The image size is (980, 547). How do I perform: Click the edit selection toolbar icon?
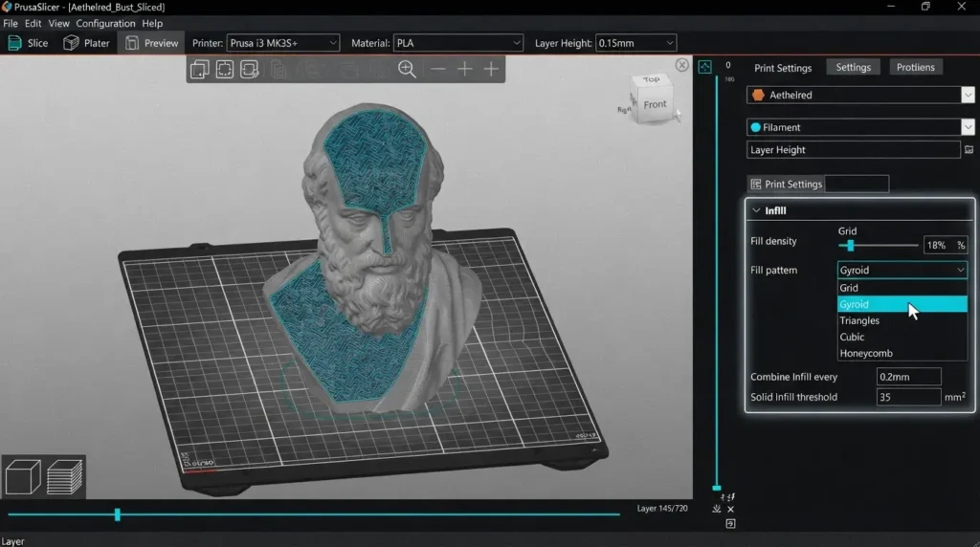[250, 69]
